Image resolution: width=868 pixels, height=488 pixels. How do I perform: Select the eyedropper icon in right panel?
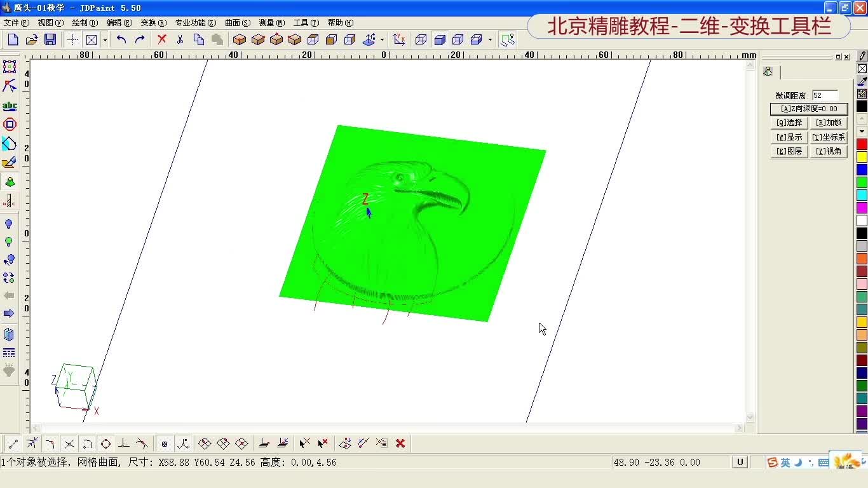pos(862,83)
